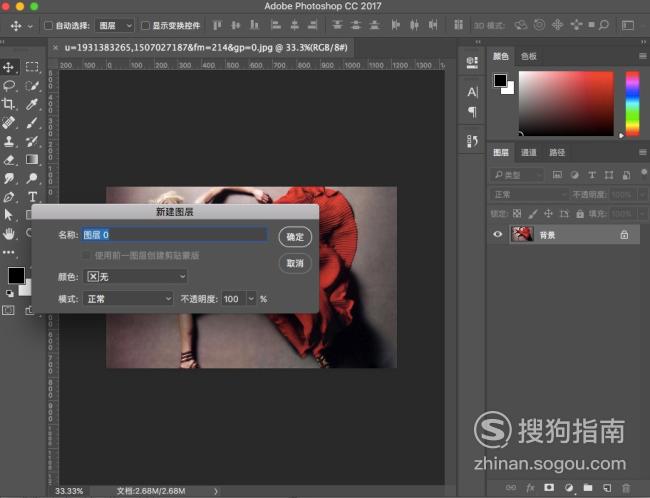650x498 pixels.
Task: Click the new adjustment layer icon
Action: click(x=569, y=488)
